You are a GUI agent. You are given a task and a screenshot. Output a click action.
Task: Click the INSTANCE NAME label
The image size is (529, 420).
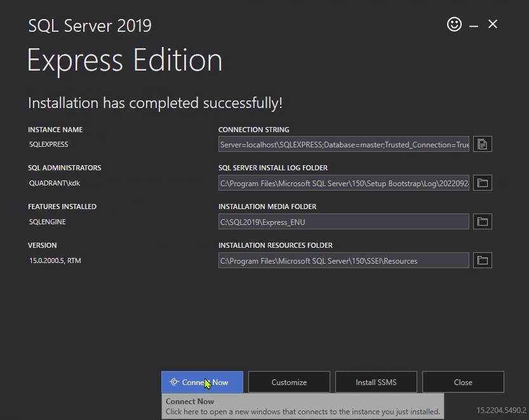(55, 130)
